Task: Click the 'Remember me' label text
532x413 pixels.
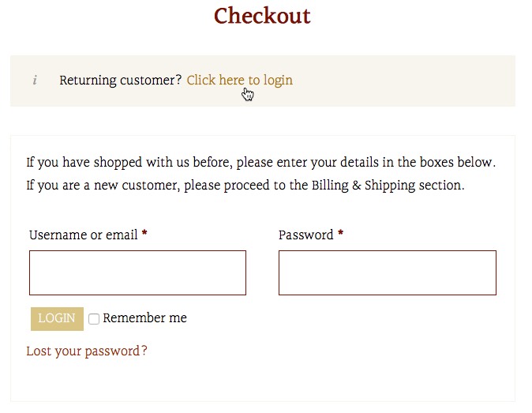Action: (x=145, y=318)
